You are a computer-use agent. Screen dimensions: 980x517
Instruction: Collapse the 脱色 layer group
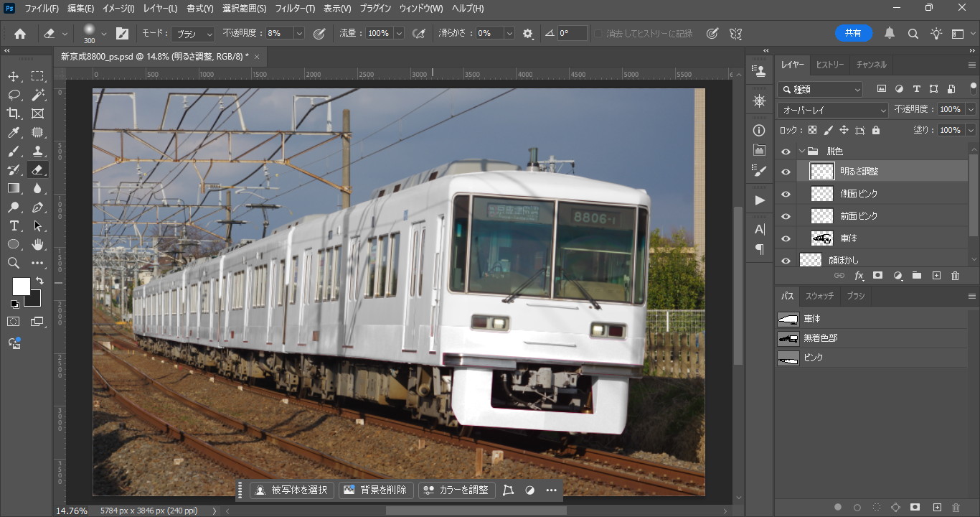(x=801, y=152)
